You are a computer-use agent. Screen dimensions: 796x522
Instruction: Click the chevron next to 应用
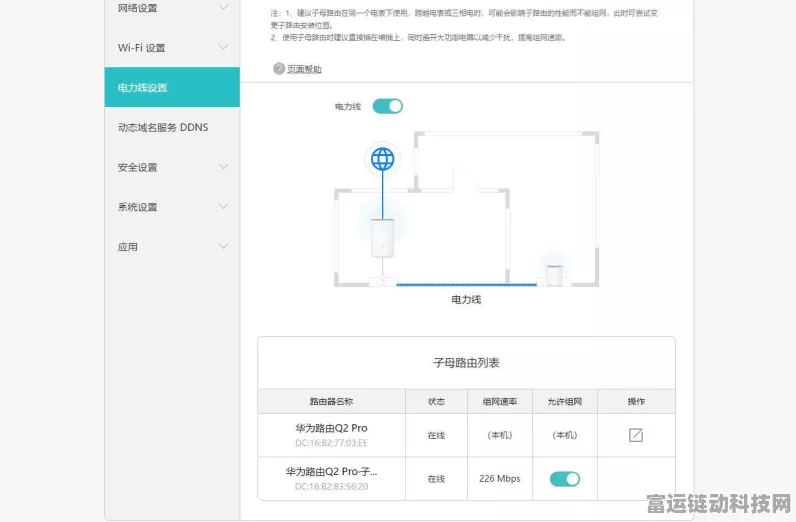coord(223,246)
